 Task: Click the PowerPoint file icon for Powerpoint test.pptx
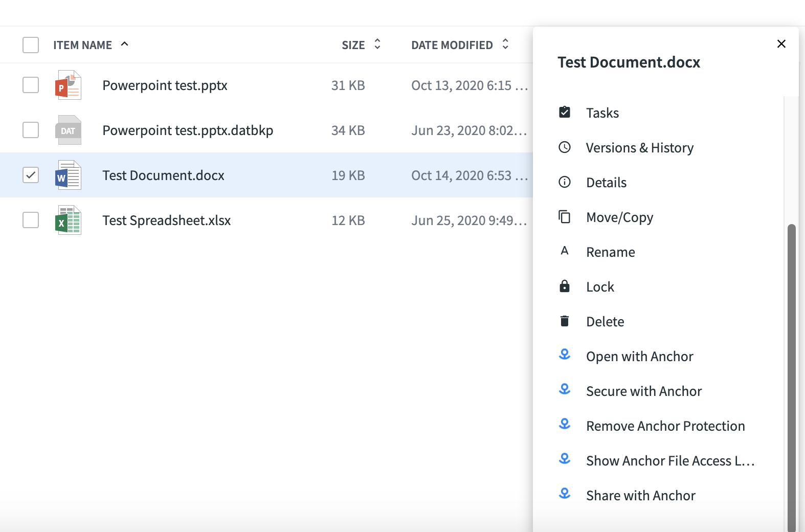pos(68,85)
